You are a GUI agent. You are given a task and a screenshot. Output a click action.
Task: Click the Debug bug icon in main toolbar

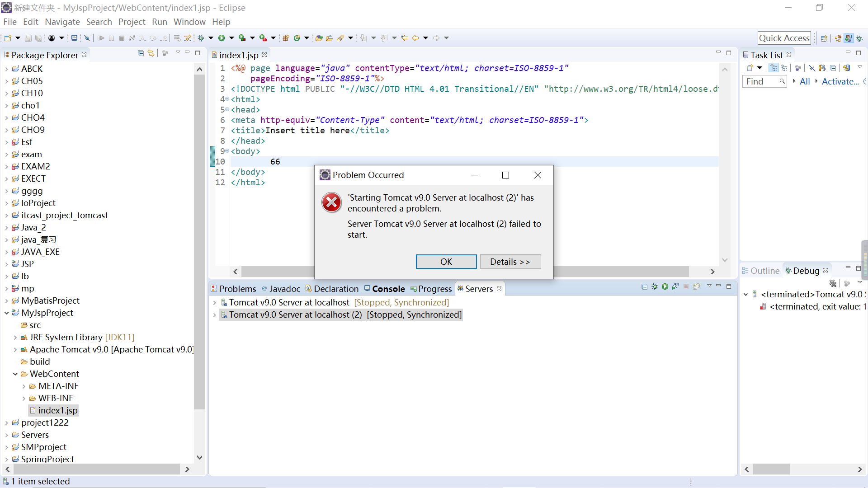(201, 38)
